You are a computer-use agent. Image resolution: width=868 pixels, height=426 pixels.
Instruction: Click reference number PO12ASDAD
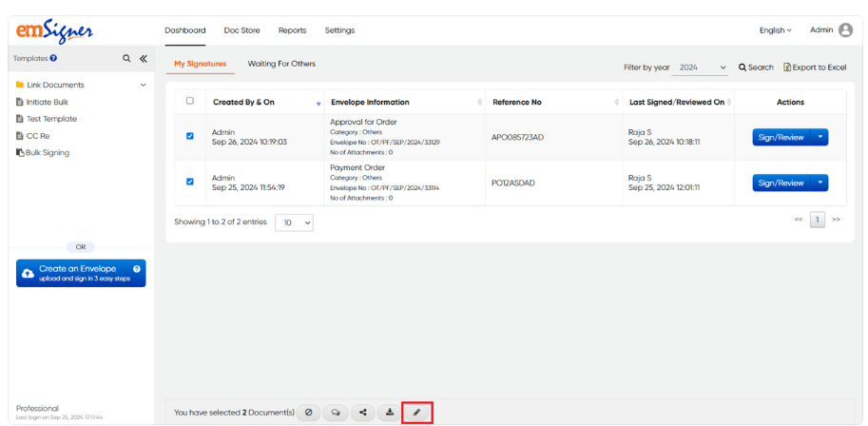pyautogui.click(x=513, y=183)
